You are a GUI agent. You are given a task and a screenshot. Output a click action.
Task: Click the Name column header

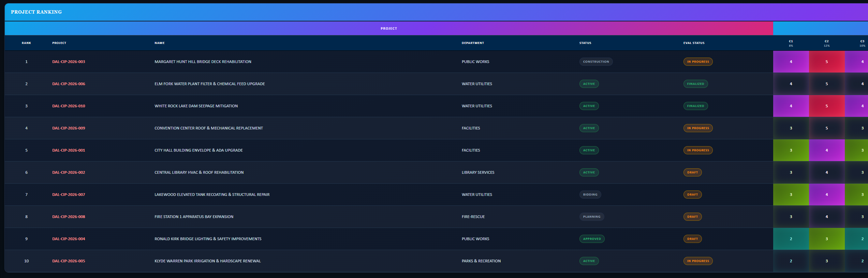tap(160, 43)
